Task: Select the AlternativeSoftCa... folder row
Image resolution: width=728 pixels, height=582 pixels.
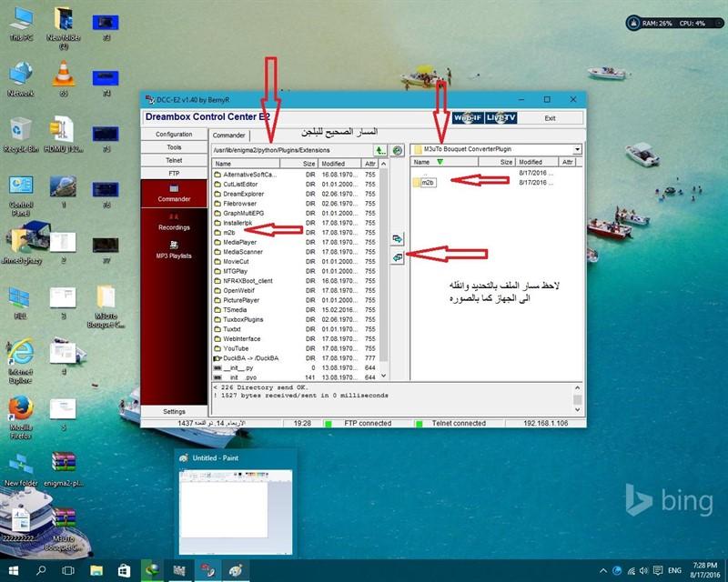Action: (x=295, y=175)
